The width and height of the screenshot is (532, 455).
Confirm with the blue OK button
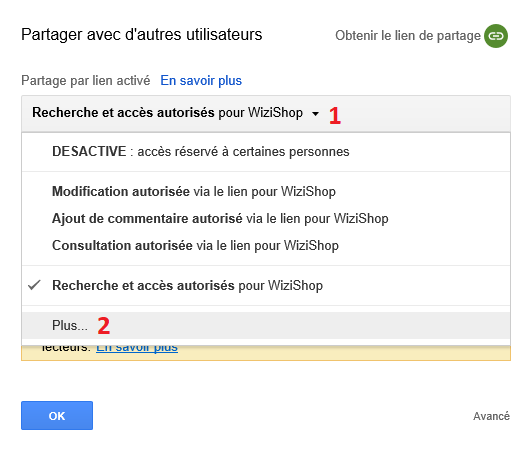tap(57, 416)
